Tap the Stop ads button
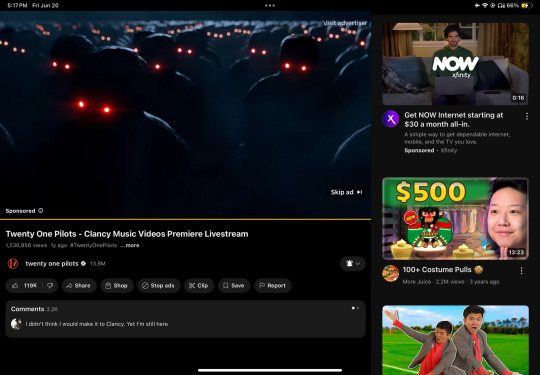Image resolution: width=540 pixels, height=375 pixels. pos(159,285)
